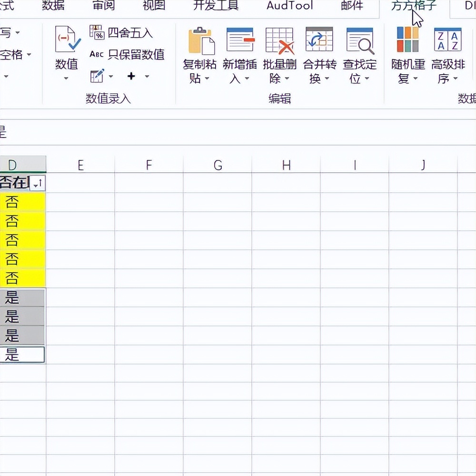Image resolution: width=476 pixels, height=476 pixels.
Task: Expand the 新增插入 dropdown
Action: [247, 79]
